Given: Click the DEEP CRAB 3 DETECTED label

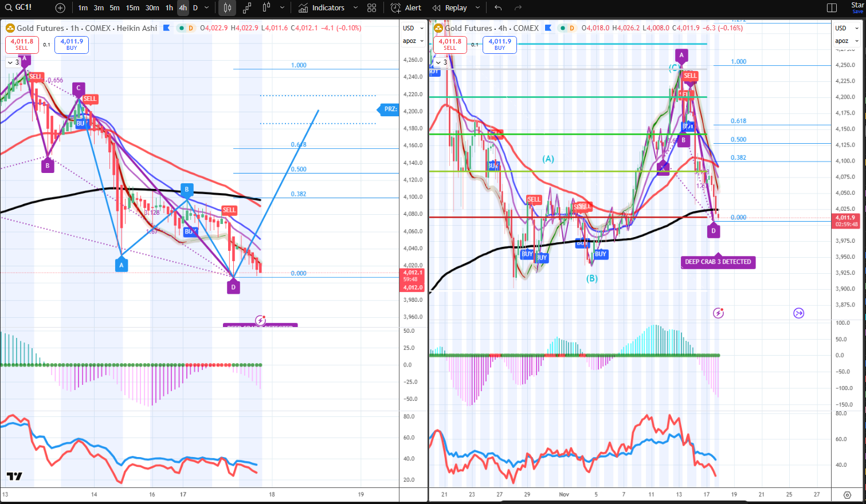Looking at the screenshot, I should 718,262.
